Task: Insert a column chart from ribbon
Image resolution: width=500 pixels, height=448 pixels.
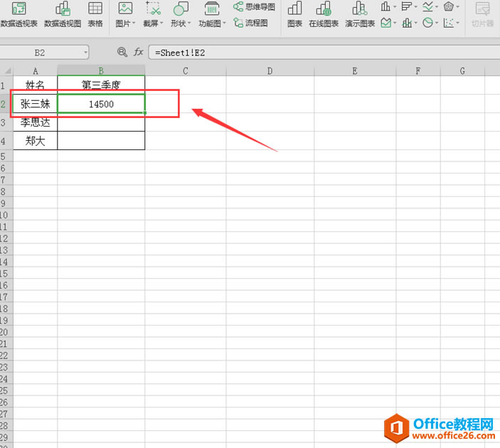Action: pyautogui.click(x=385, y=6)
